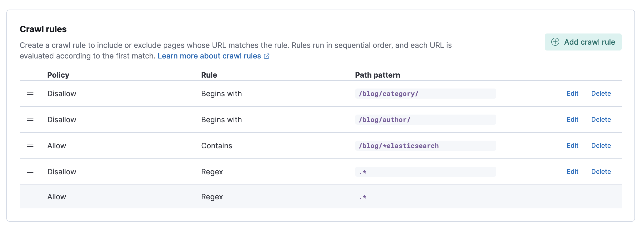Click the /blog/category/ path pattern field

425,94
